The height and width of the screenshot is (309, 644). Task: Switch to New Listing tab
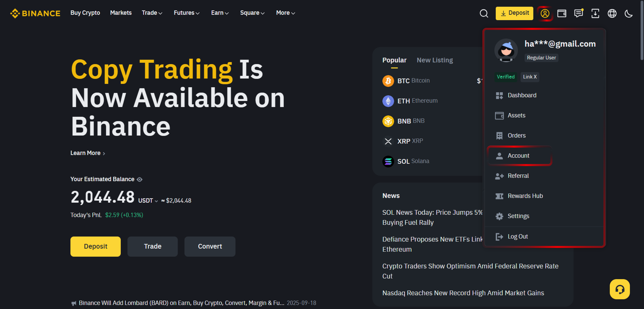(435, 60)
